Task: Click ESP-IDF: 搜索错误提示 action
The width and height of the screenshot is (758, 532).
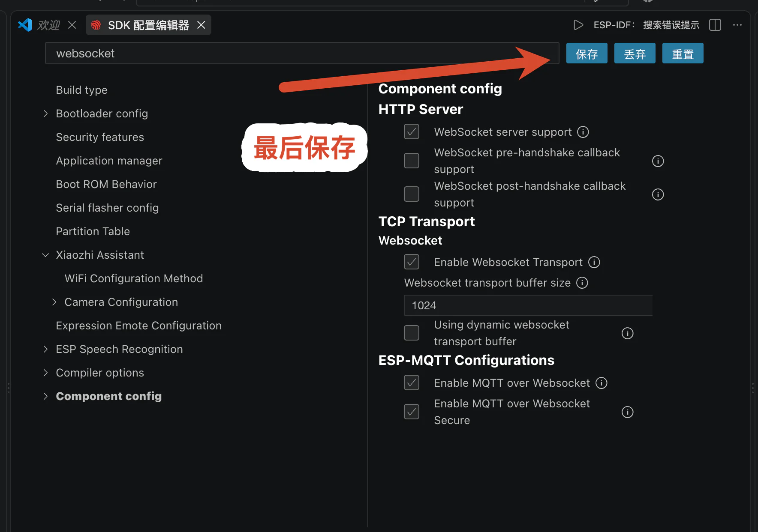Action: (x=647, y=25)
